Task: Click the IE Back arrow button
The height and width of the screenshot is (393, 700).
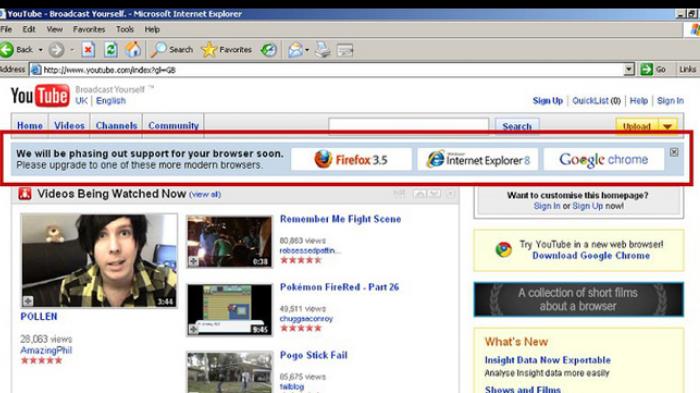Action: tap(8, 50)
